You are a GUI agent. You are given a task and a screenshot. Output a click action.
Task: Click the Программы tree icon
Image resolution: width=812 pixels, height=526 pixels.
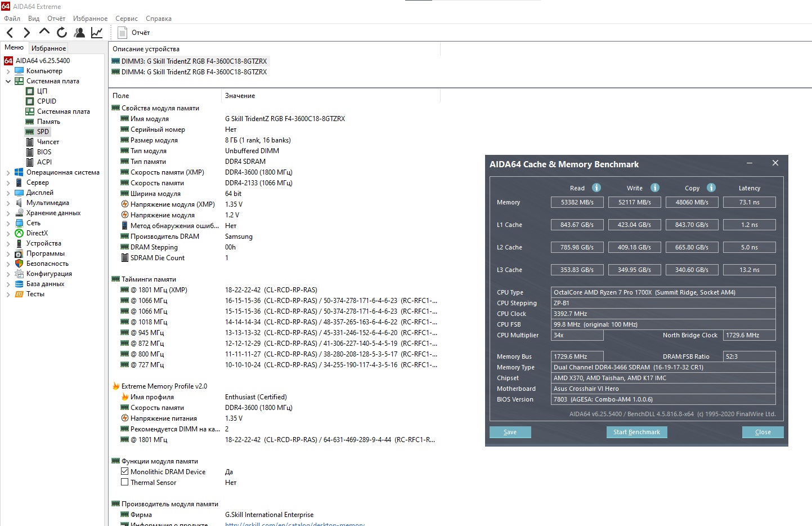[19, 253]
